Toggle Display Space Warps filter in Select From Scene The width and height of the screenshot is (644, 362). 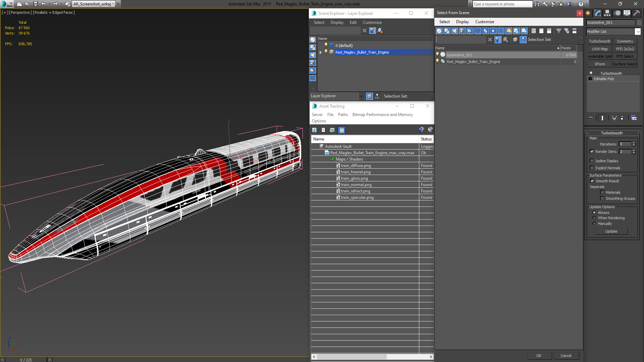478,31
